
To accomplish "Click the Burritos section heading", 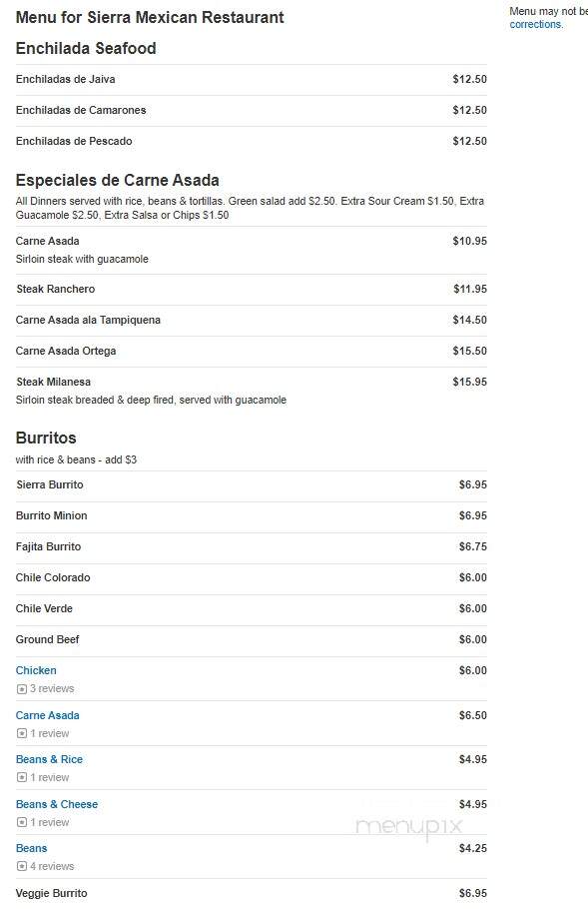I will point(46,439).
